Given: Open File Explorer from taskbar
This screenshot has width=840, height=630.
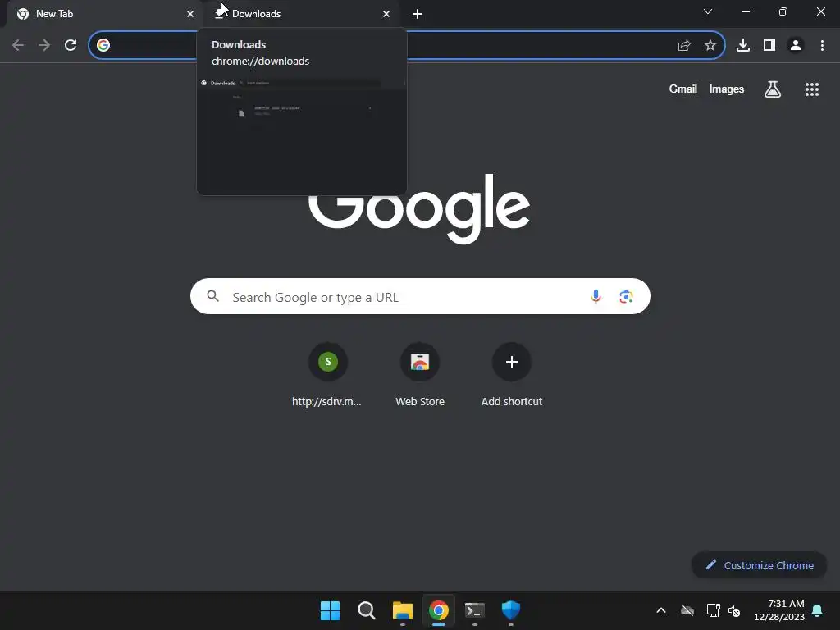Looking at the screenshot, I should [x=403, y=610].
